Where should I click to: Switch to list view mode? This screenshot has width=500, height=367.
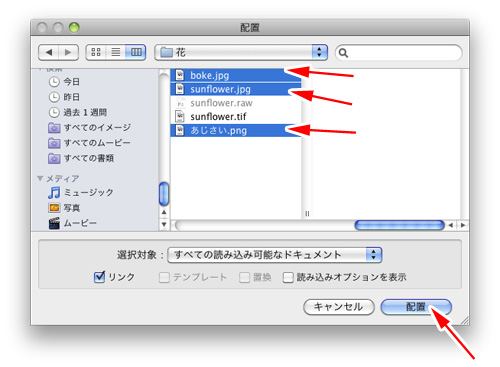click(116, 52)
